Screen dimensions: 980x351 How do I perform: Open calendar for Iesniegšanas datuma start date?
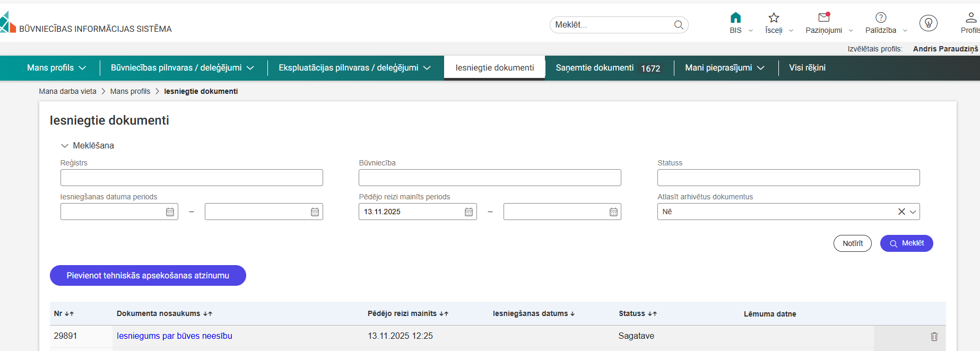click(x=170, y=212)
